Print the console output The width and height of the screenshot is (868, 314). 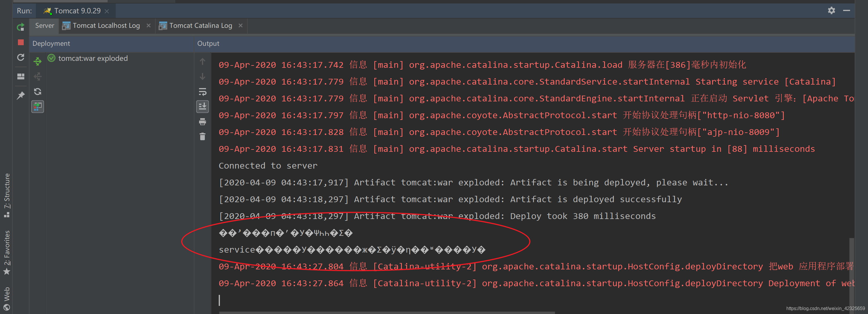tap(203, 121)
